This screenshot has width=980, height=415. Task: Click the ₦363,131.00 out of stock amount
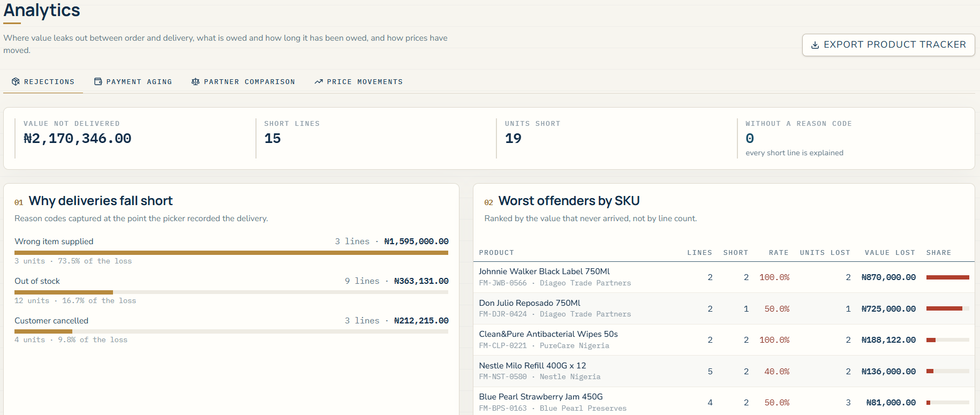click(421, 281)
